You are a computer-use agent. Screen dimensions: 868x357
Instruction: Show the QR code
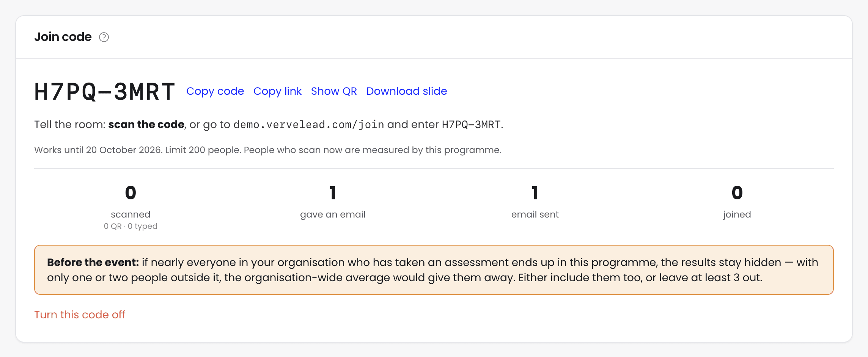point(334,91)
